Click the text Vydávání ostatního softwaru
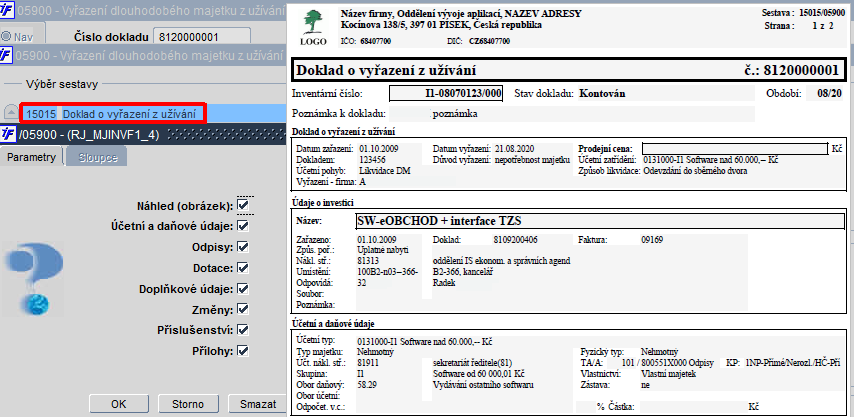Screen dimensions: 854x417 (x=483, y=384)
